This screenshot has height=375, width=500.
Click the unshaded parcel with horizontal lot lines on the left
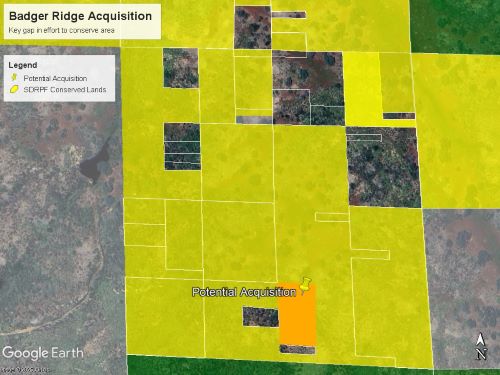(x=182, y=147)
